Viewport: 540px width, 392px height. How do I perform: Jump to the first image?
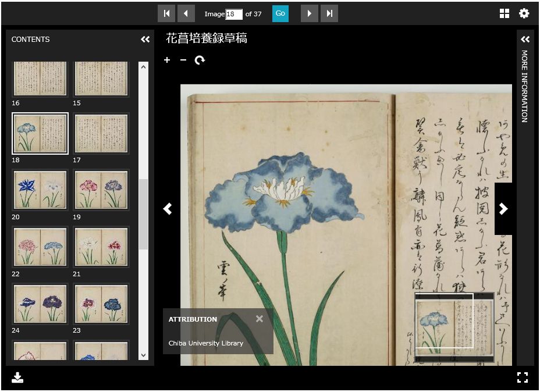tap(166, 13)
